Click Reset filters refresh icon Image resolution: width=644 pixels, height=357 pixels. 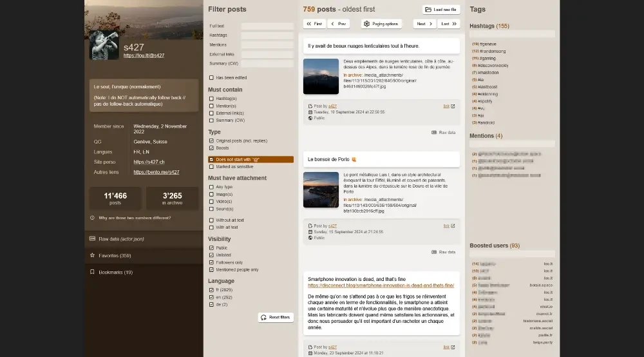[x=265, y=317]
